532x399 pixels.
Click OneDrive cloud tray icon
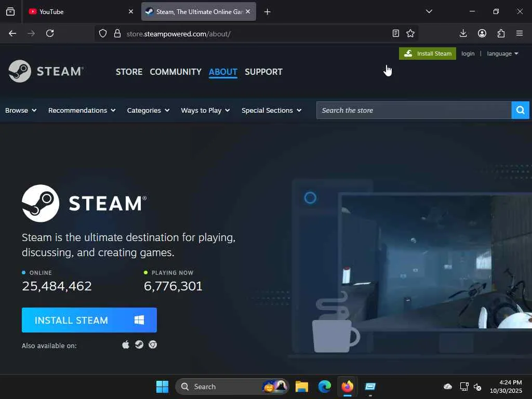(x=448, y=387)
